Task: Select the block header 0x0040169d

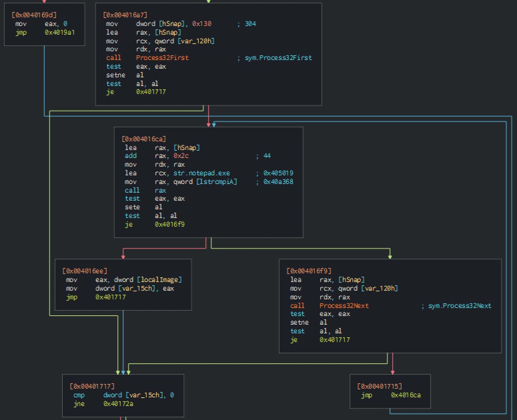Action: (x=34, y=15)
